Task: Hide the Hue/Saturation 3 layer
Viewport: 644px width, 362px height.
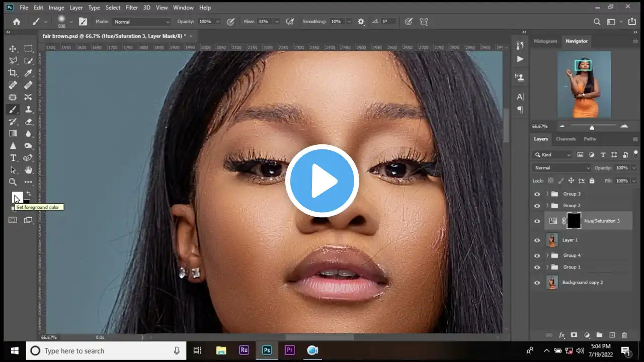Action: [537, 221]
